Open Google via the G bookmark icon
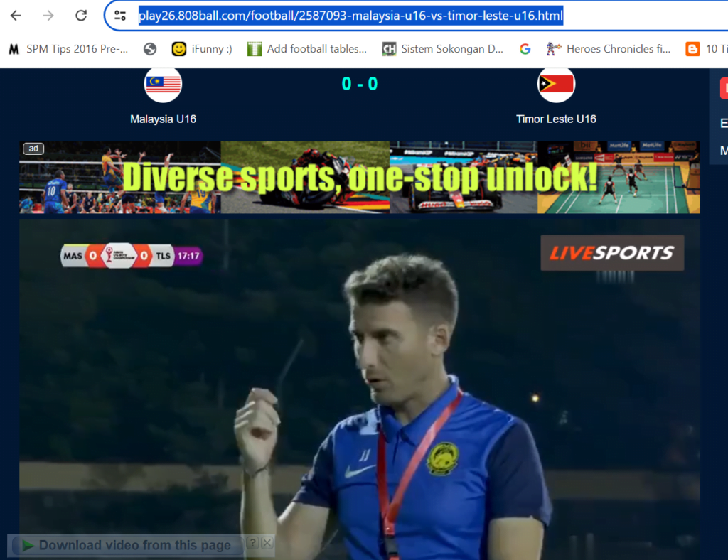Screen dimensions: 728x560 coord(525,49)
